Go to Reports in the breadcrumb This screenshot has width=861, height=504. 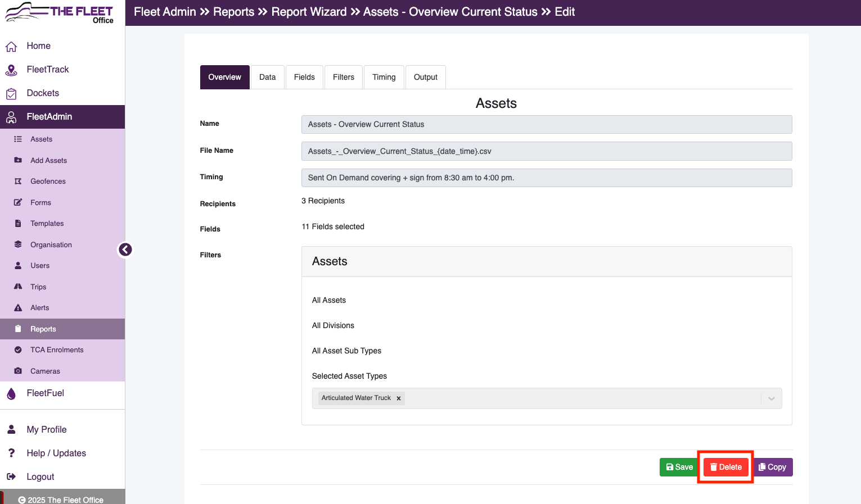coord(234,12)
